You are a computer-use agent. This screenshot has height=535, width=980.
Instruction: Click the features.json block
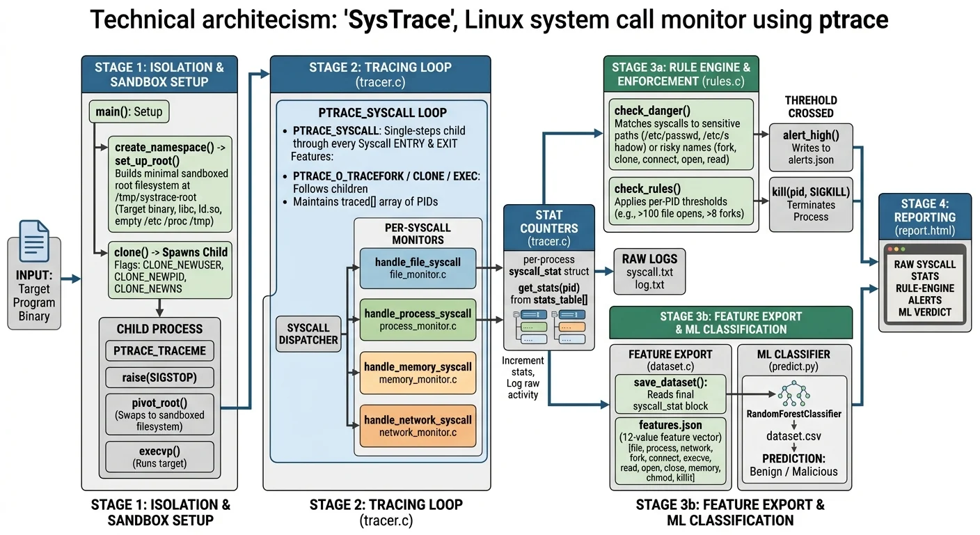[671, 450]
